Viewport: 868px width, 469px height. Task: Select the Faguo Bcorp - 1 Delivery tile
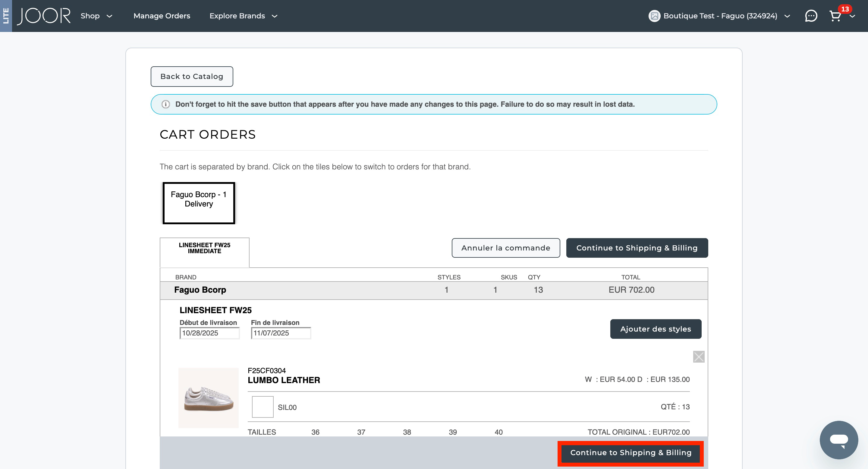point(199,203)
